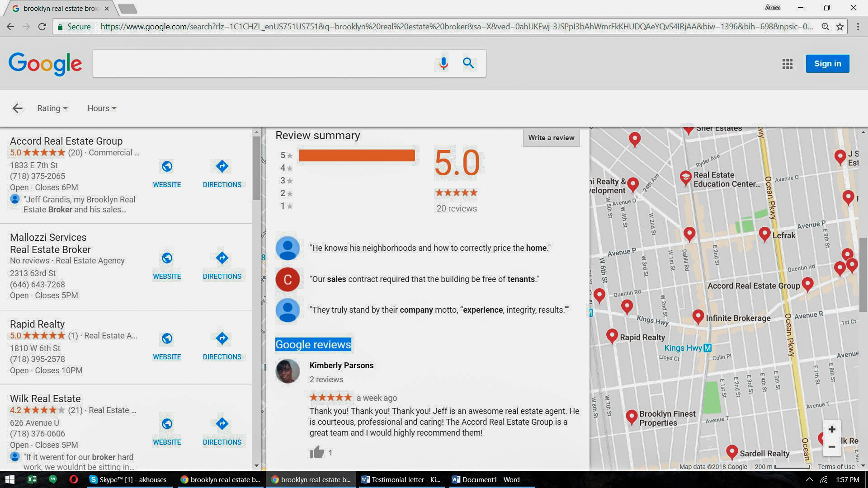Click the Google reviews heading
The height and width of the screenshot is (488, 868).
click(313, 345)
